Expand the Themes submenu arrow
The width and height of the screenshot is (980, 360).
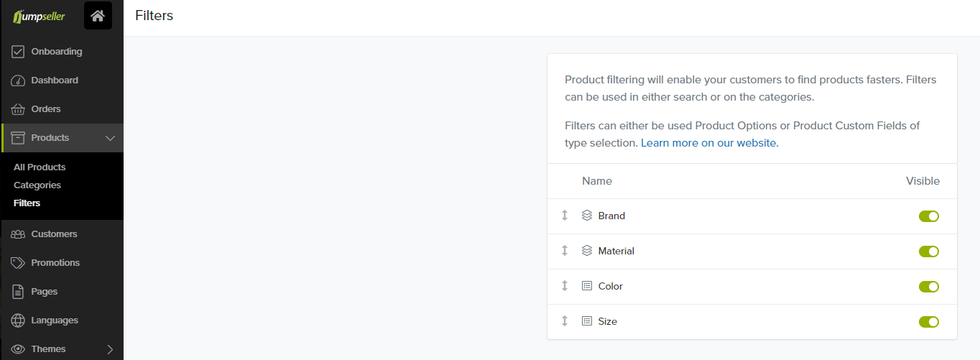click(110, 349)
